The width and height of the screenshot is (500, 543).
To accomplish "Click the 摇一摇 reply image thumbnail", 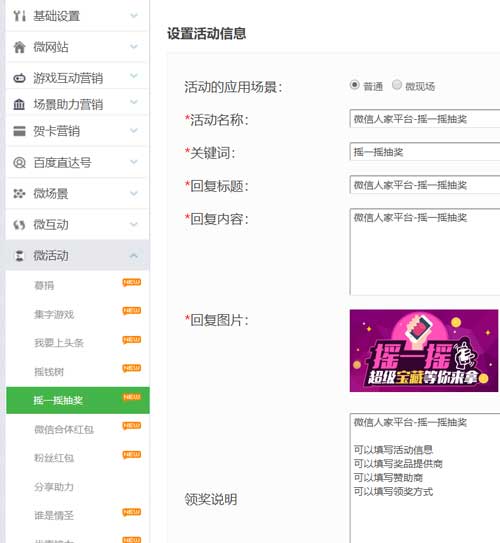I will [x=424, y=350].
